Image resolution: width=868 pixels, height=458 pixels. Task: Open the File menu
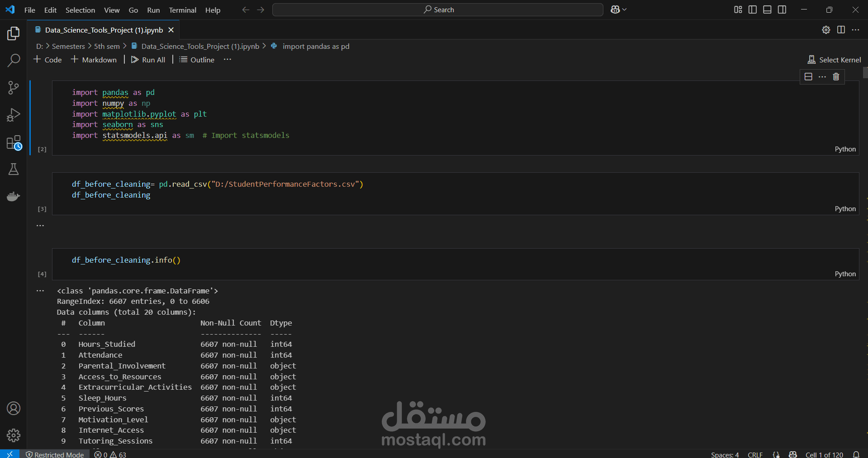(x=30, y=10)
